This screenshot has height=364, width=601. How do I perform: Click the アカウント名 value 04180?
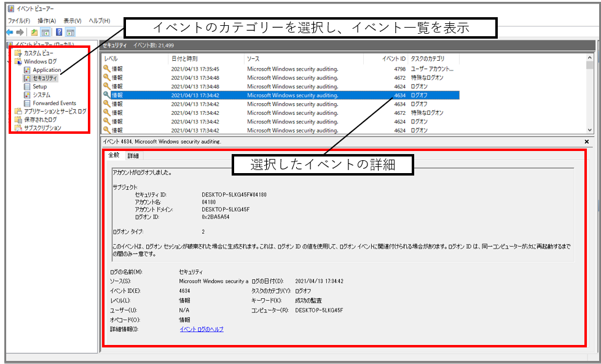208,202
